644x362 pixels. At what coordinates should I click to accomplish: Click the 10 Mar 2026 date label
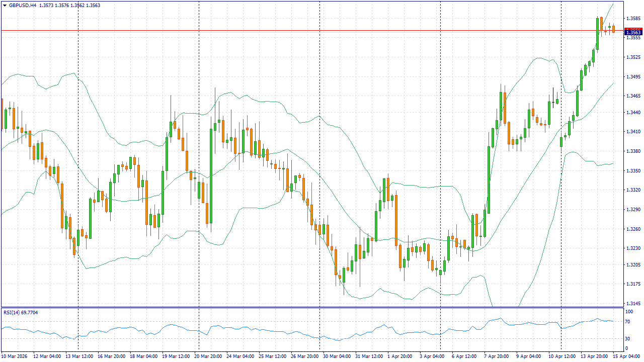pos(16,356)
